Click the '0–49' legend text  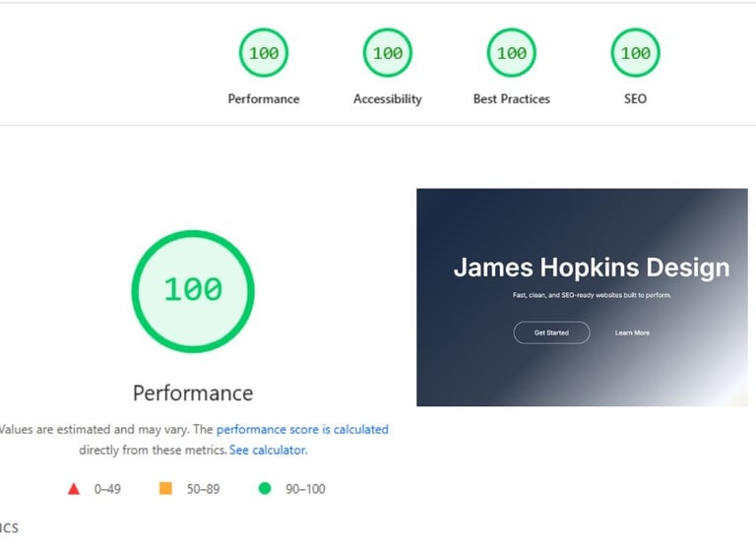(107, 489)
